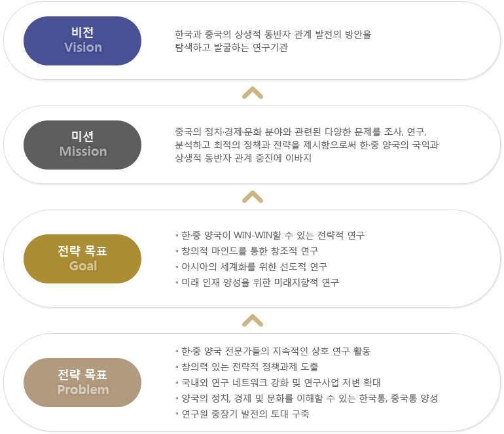Click the Mission paragraph starting 중국의 정치·경제·문화
The height and width of the screenshot is (434, 504).
(x=306, y=145)
